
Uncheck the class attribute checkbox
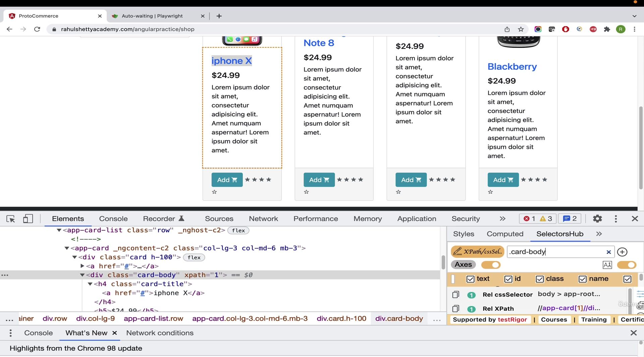point(540,279)
